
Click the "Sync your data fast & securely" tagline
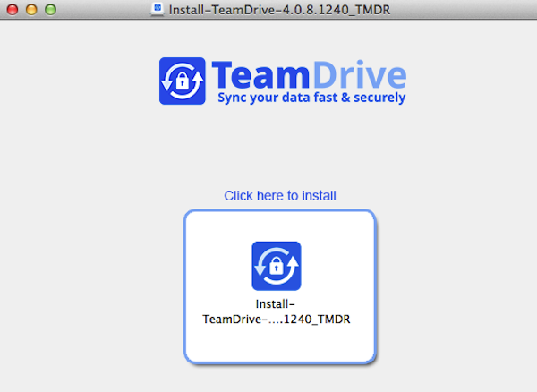(x=311, y=98)
